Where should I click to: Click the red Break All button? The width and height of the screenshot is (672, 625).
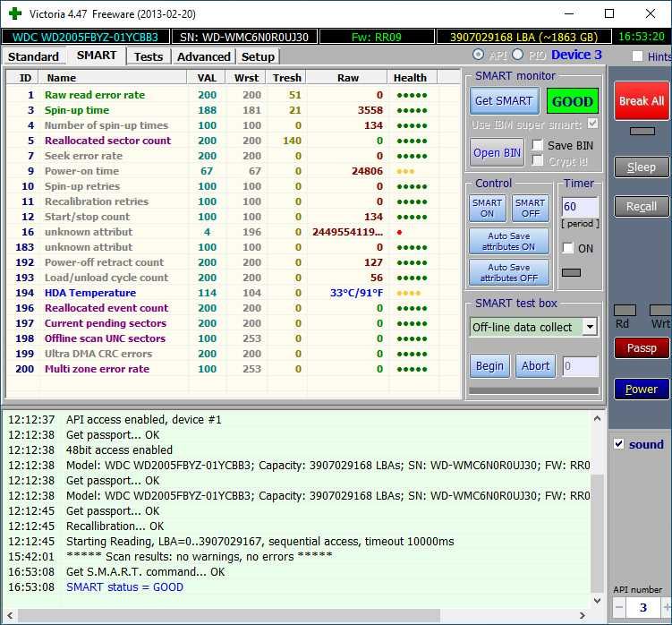[x=642, y=101]
